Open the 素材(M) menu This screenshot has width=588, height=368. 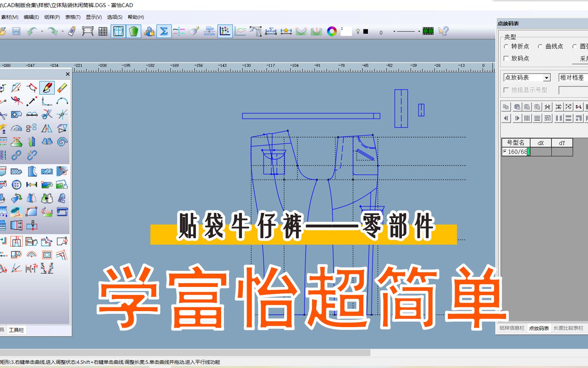[10, 17]
